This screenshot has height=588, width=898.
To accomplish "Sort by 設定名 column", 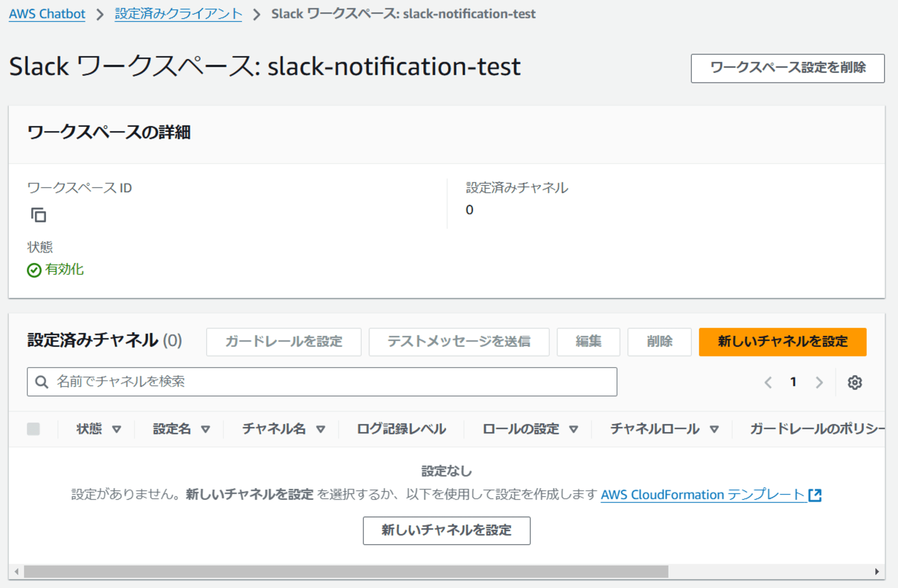I will click(206, 430).
